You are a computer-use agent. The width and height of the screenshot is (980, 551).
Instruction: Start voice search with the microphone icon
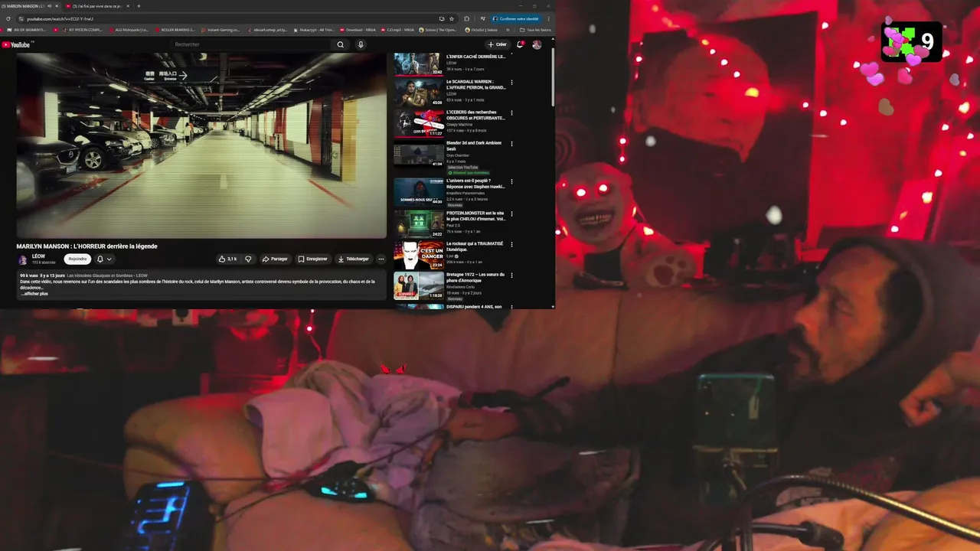click(x=361, y=44)
